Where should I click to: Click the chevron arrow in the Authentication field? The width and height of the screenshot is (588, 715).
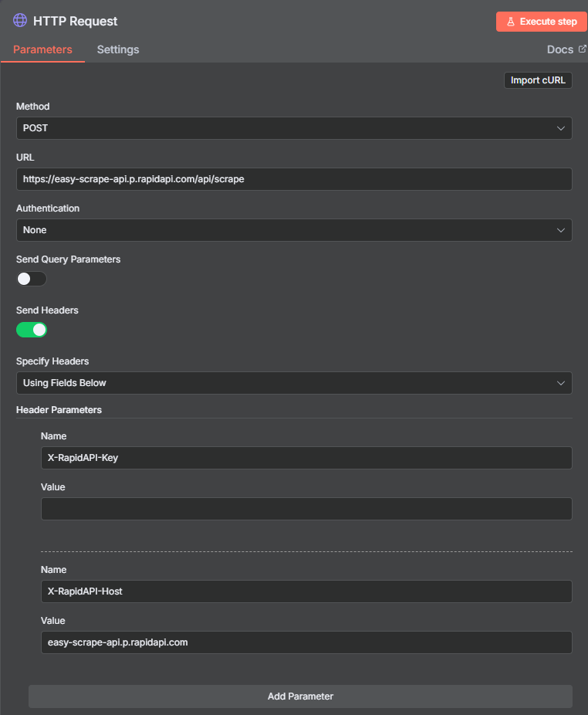tap(561, 230)
